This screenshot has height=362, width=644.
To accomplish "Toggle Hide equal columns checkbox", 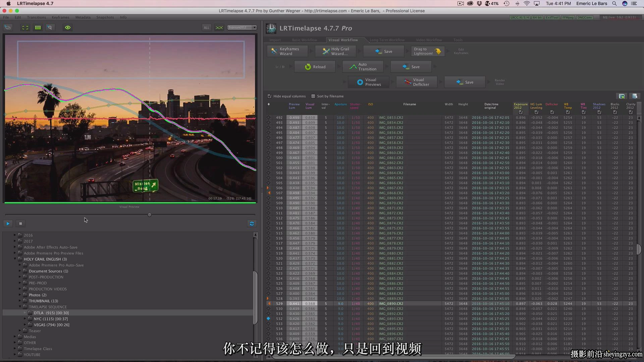I will [x=269, y=96].
